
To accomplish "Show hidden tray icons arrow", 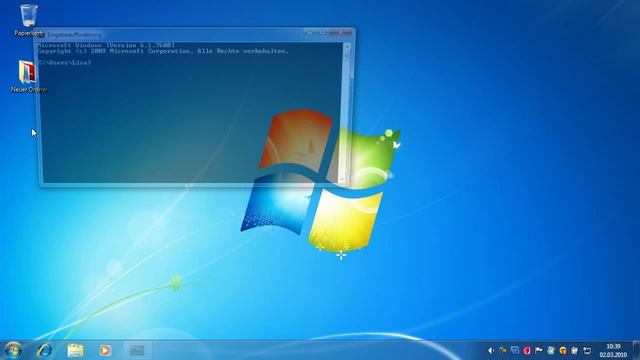I will point(491,350).
